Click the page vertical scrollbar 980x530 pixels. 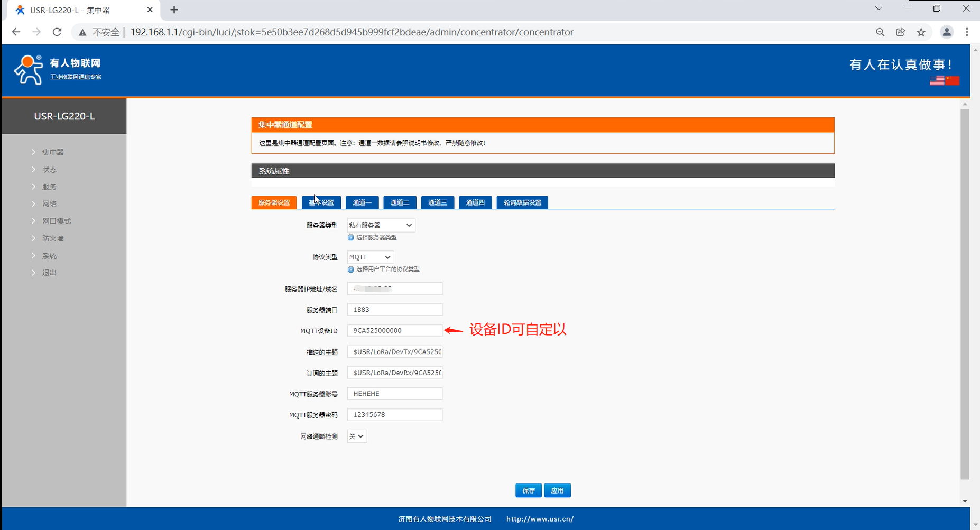(x=965, y=291)
